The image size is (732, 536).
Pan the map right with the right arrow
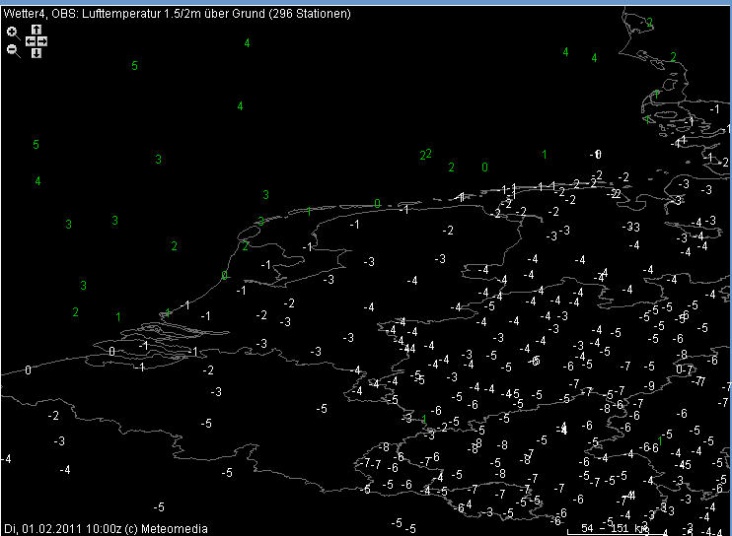[x=42, y=41]
